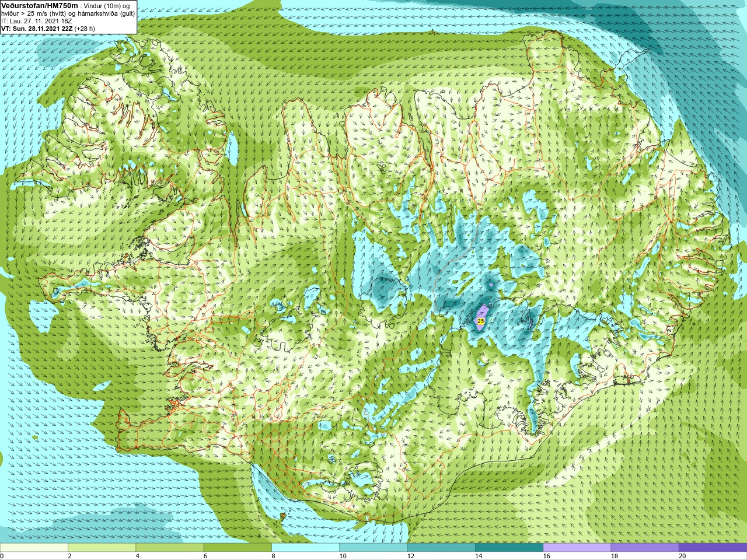Click the IT: Lau. 27. 11. 2021 18Z line
Image resolution: width=747 pixels, height=560 pixels.
pyautogui.click(x=37, y=20)
